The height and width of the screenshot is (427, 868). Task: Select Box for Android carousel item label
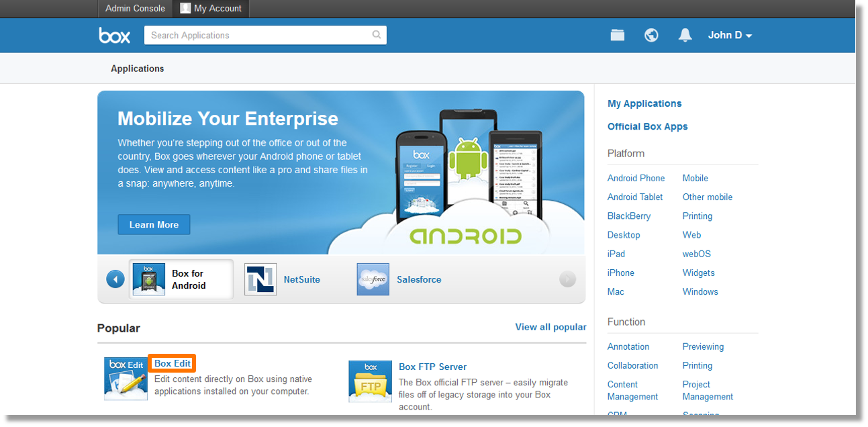click(189, 279)
